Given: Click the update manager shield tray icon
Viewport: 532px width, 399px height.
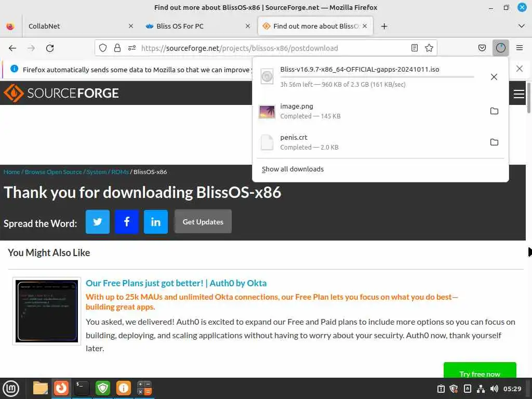Looking at the screenshot, I should 454,389.
